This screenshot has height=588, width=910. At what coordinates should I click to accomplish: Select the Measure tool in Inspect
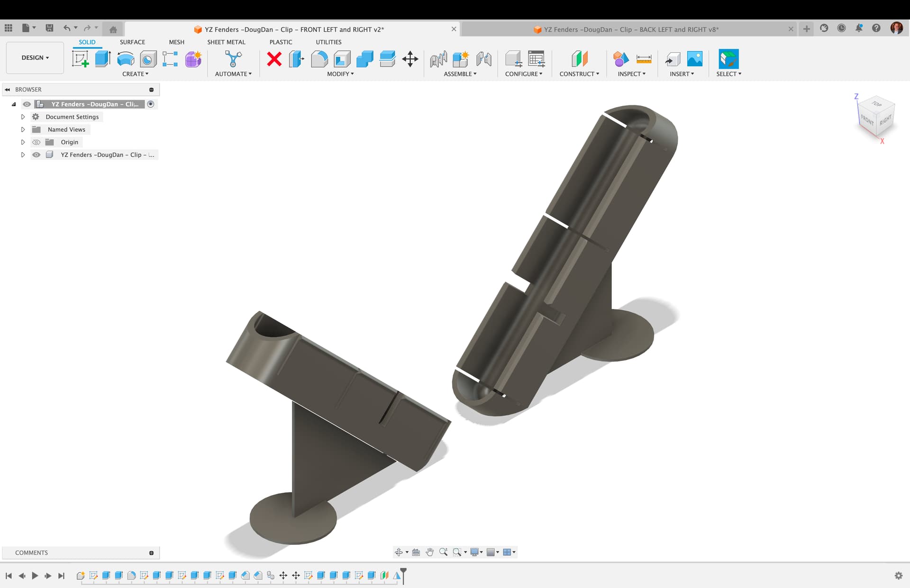coord(644,59)
